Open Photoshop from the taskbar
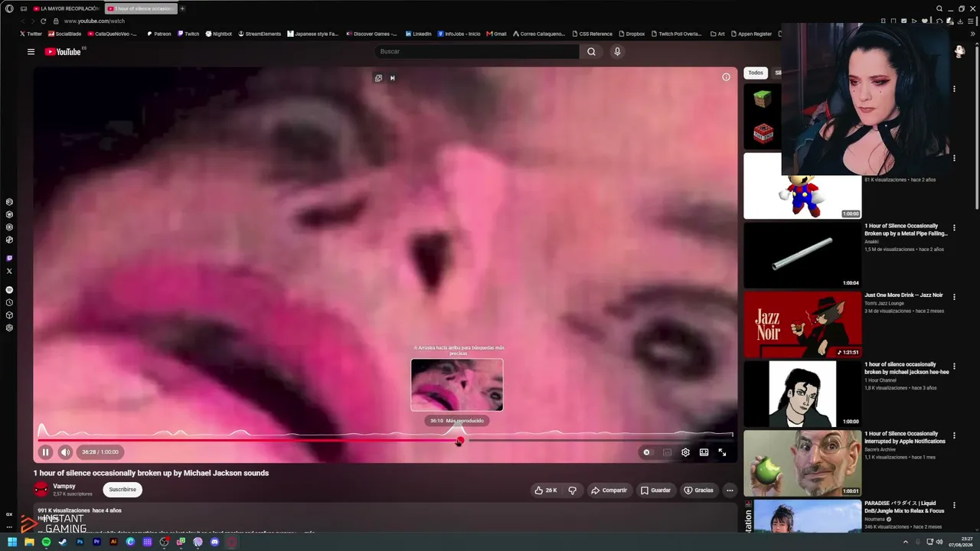 (x=80, y=542)
